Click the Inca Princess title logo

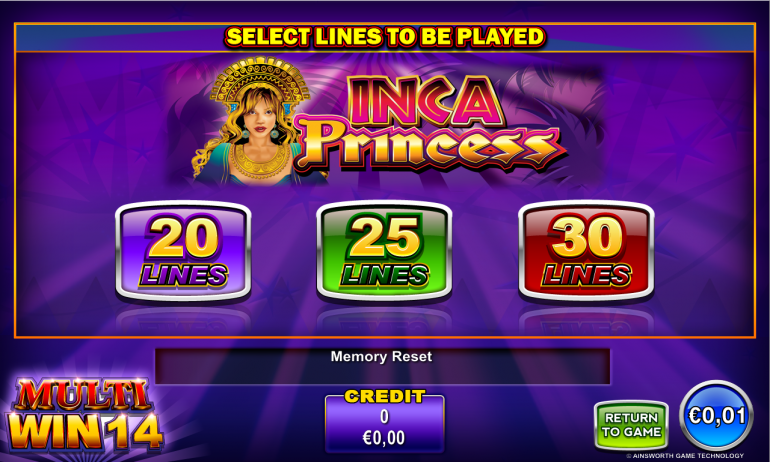[x=430, y=123]
